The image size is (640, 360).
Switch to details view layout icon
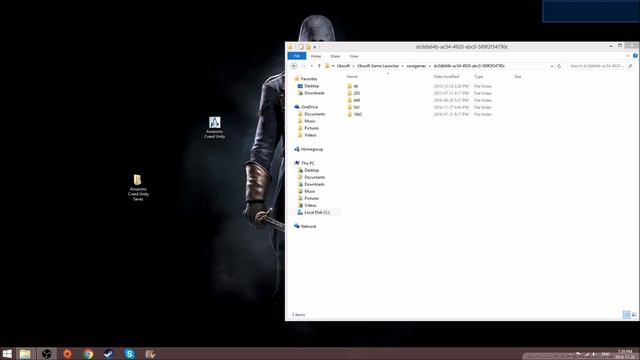point(627,314)
